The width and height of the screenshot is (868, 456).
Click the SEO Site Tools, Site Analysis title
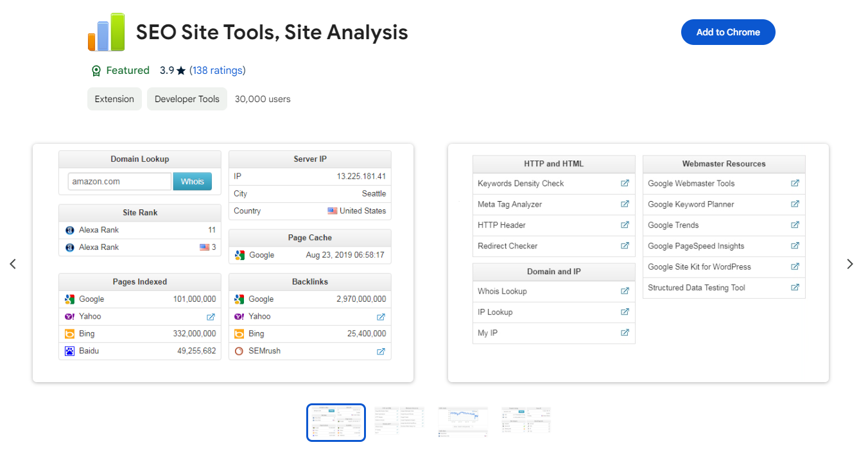[x=272, y=32]
